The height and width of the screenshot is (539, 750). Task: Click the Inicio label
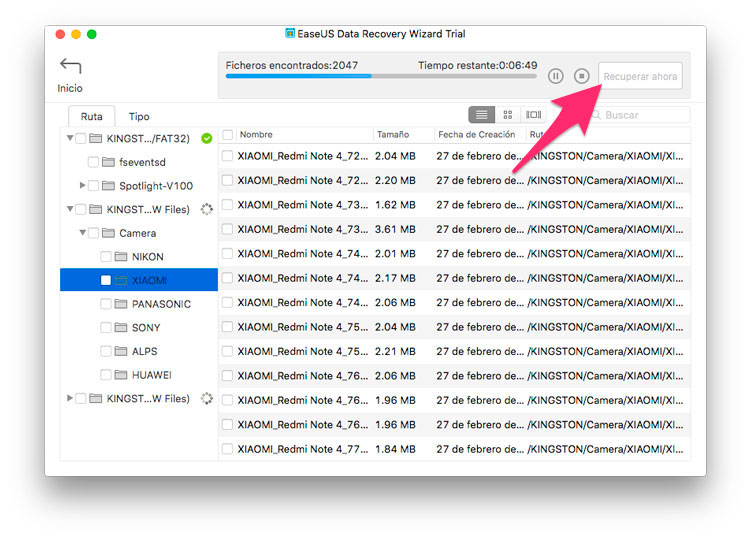70,88
